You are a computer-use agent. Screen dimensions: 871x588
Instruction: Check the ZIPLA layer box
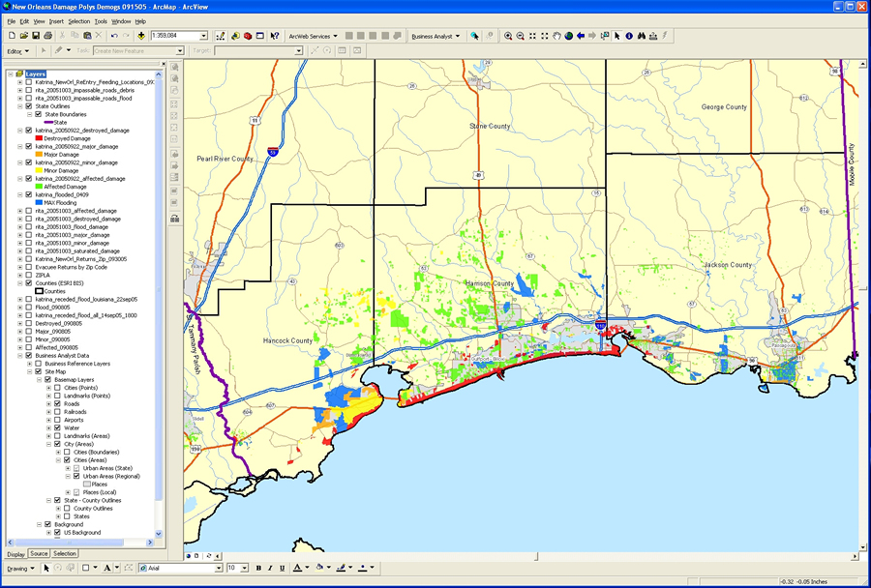coord(29,276)
